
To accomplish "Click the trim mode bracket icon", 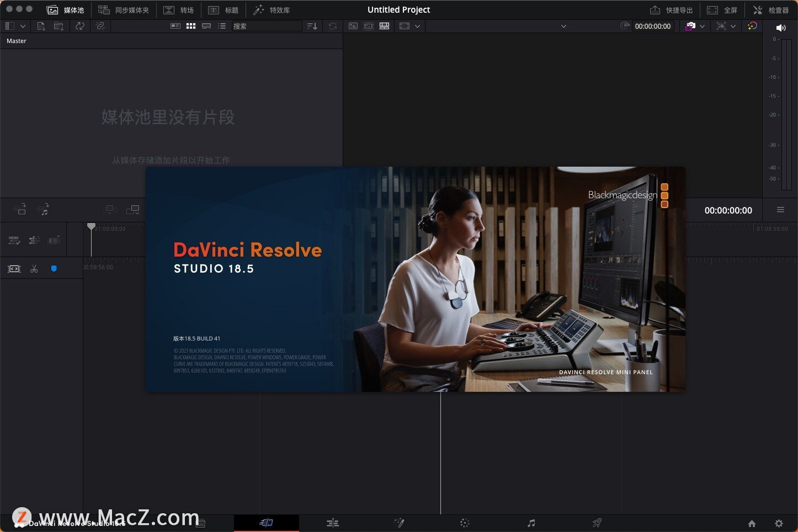I will 14,269.
